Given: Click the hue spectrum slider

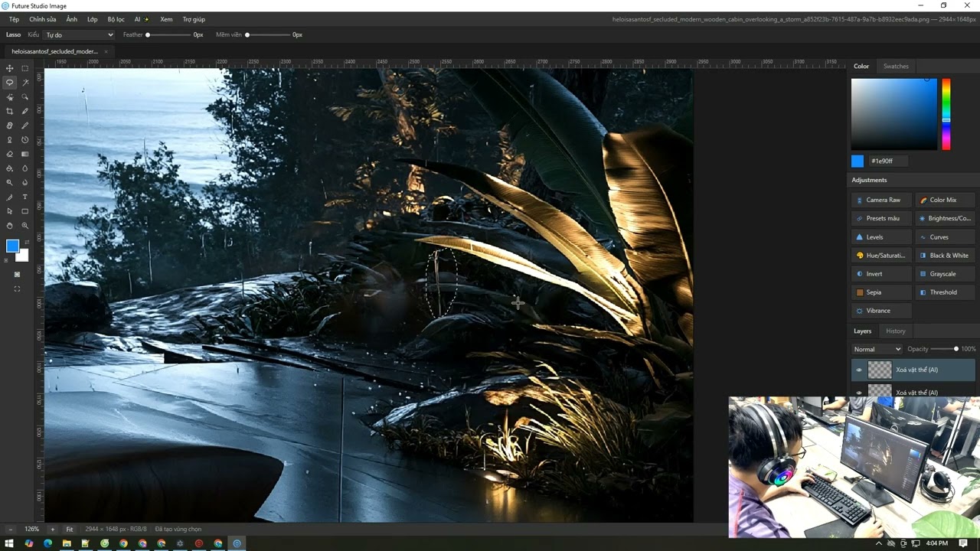Looking at the screenshot, I should 946,114.
